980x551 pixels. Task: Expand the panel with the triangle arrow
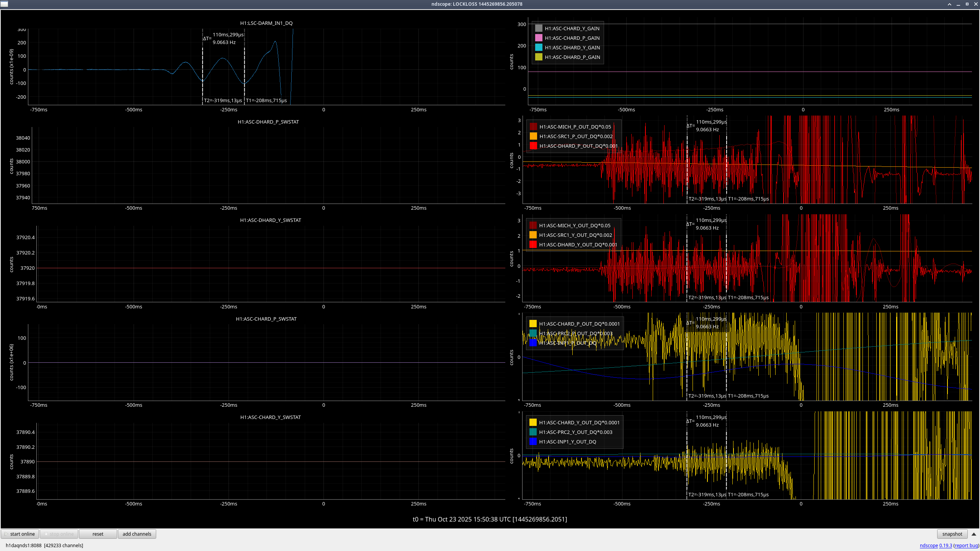pos(974,534)
